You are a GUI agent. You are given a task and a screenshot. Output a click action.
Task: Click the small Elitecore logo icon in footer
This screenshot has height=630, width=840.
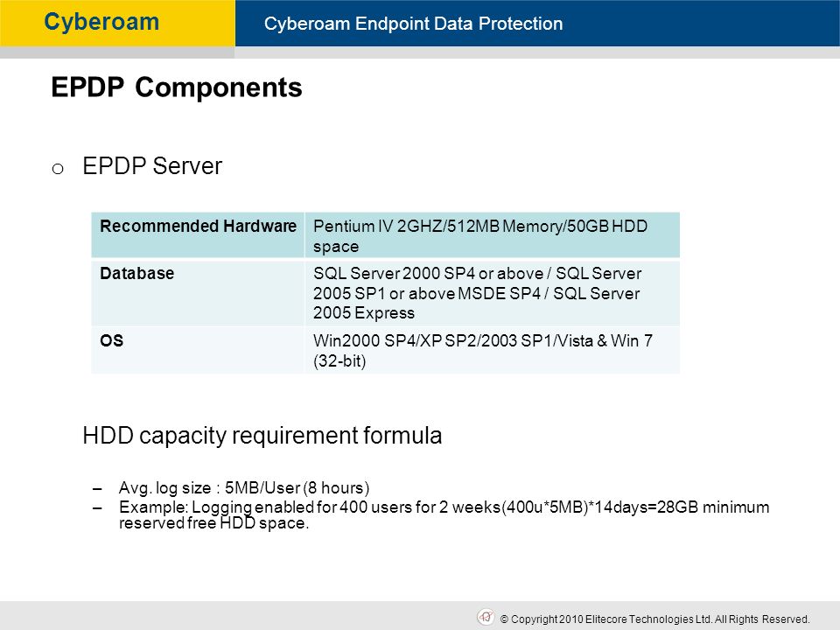[486, 617]
